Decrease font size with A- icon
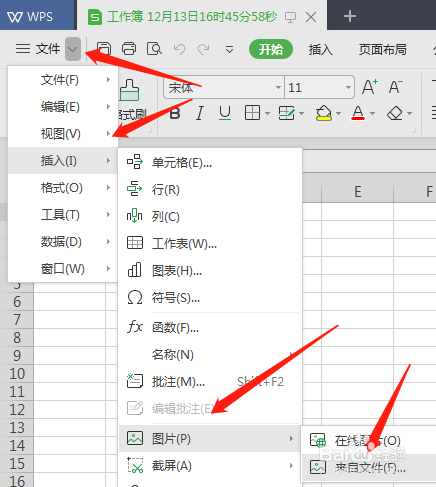Viewport: 436px width, 487px height. (396, 87)
